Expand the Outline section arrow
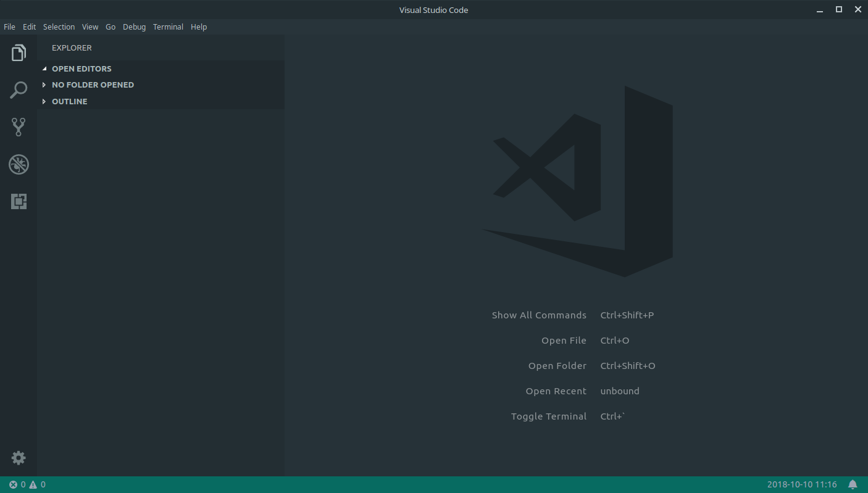 point(44,101)
